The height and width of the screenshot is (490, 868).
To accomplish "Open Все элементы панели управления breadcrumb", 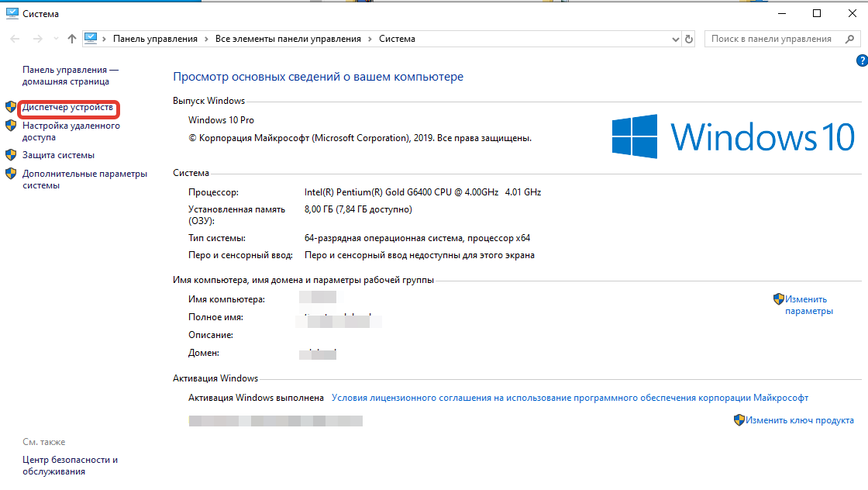I will pyautogui.click(x=288, y=39).
